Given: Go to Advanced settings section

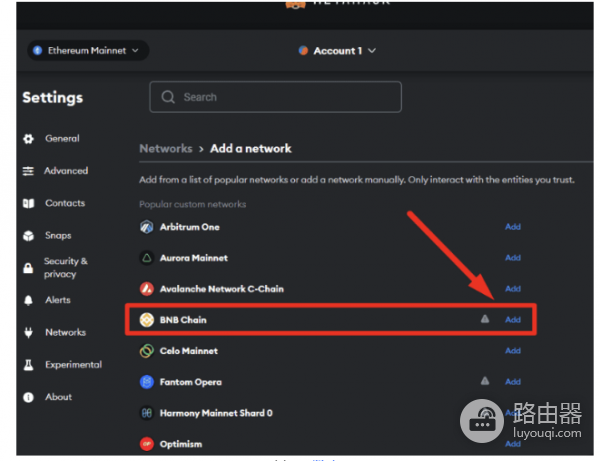Looking at the screenshot, I should [66, 171].
